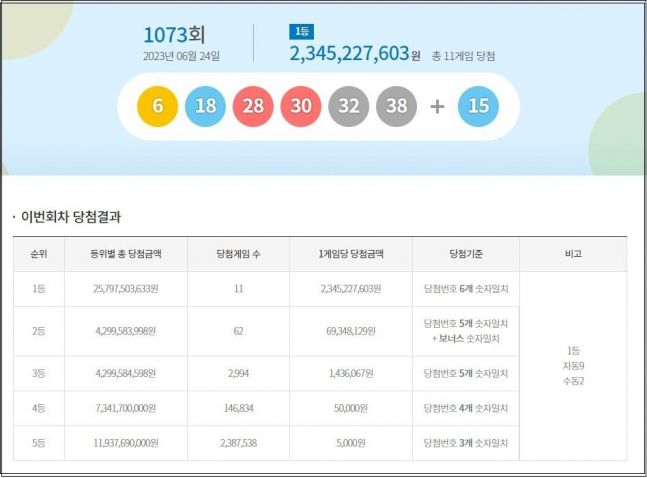Click the 69,348,129원 second-rank prize cell
Viewport: 647px width, 478px height.
pyautogui.click(x=350, y=330)
